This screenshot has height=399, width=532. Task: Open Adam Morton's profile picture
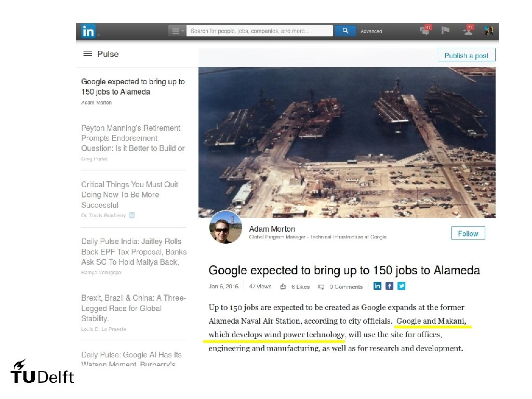pos(225,228)
